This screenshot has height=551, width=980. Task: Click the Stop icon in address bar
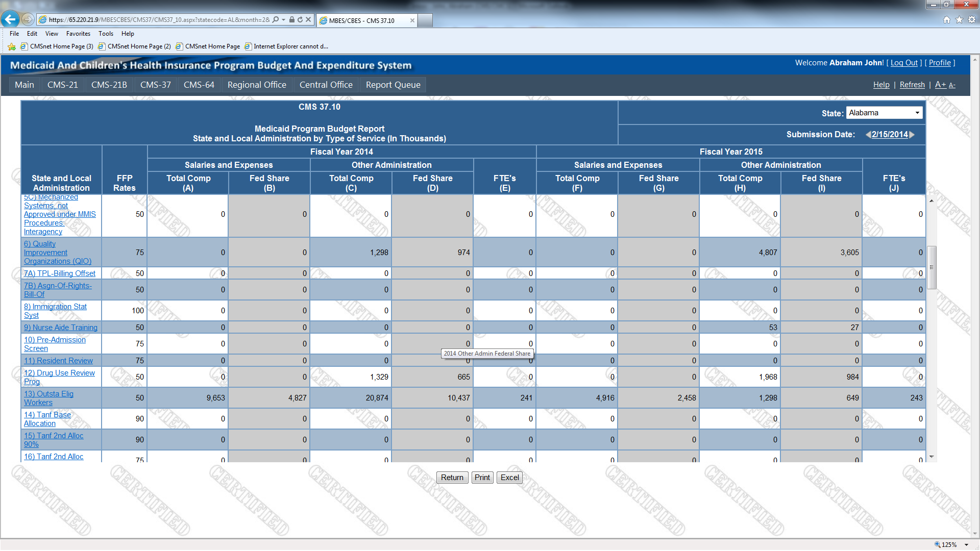tap(308, 20)
